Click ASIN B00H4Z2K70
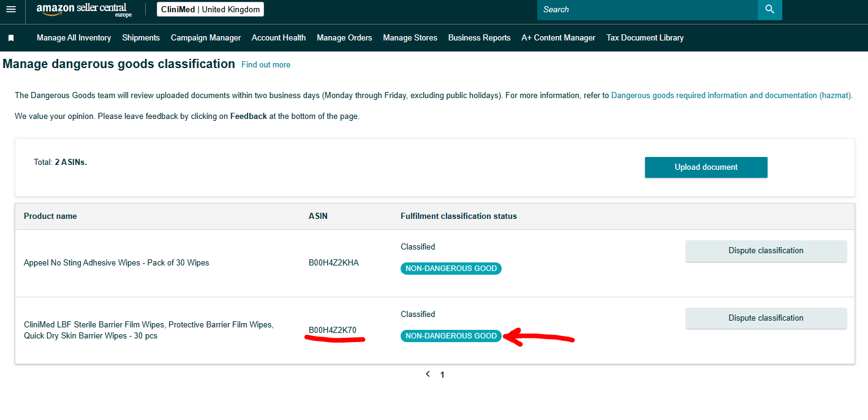This screenshot has width=868, height=420. (x=333, y=330)
